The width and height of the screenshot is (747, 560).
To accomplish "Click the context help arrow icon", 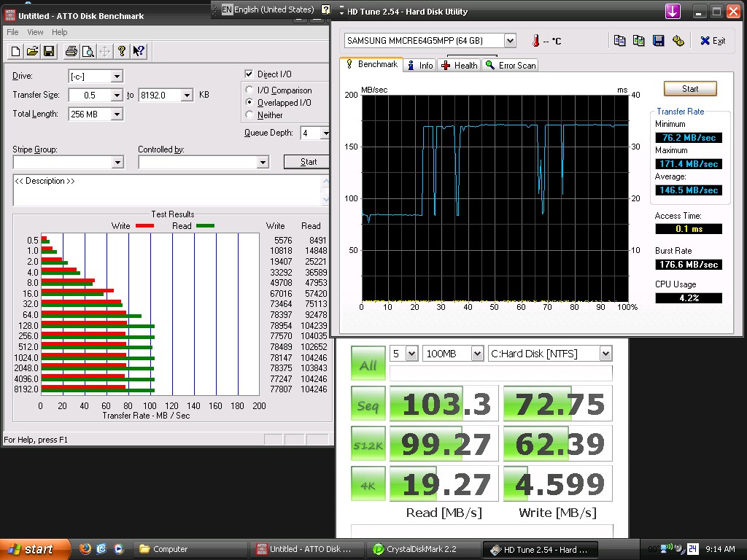I will [x=139, y=51].
